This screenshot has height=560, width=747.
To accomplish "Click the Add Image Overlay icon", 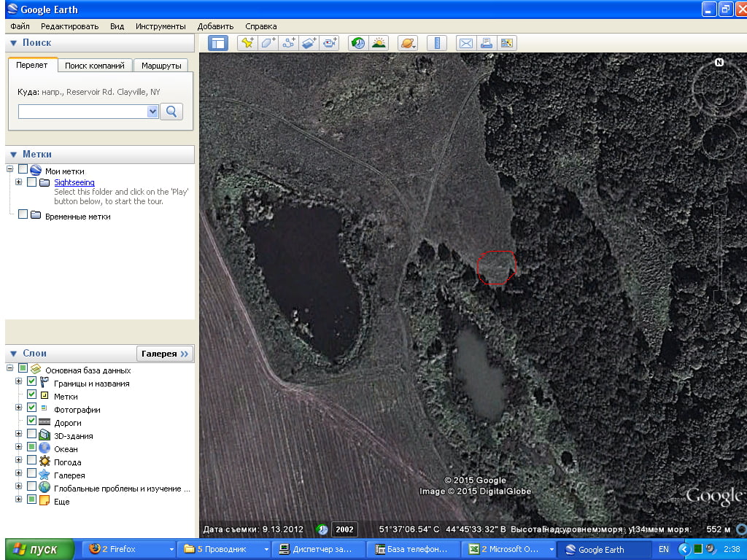I will click(309, 43).
